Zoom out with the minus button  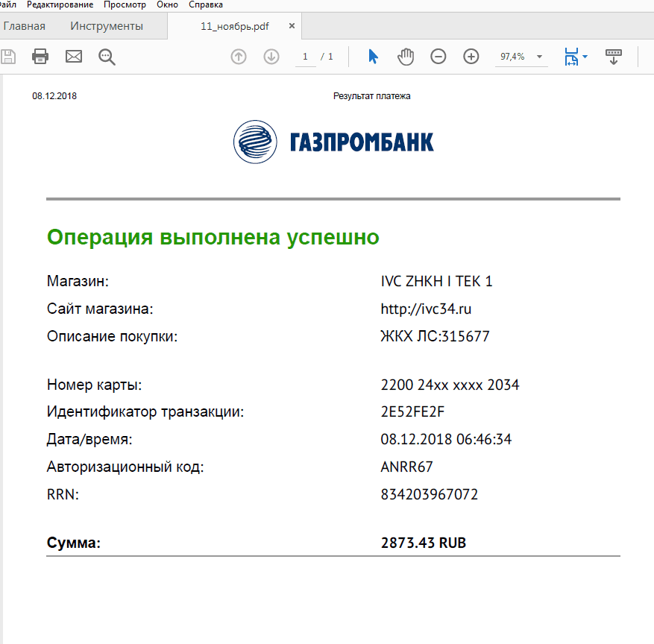tap(438, 56)
